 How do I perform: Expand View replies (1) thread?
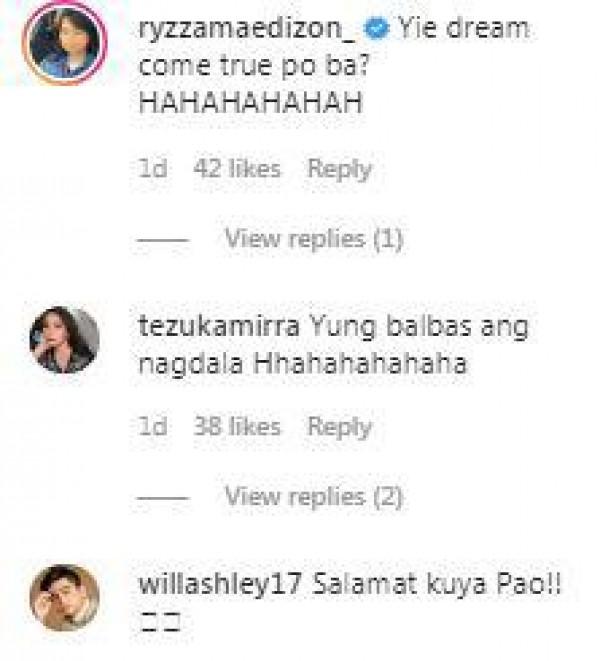(x=314, y=239)
